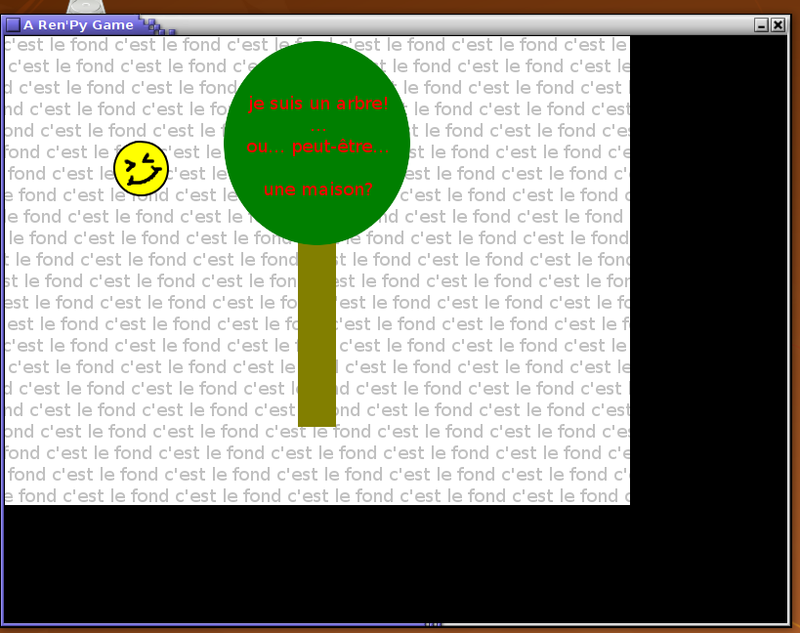Click the smiley's smiling mouth

(x=143, y=180)
